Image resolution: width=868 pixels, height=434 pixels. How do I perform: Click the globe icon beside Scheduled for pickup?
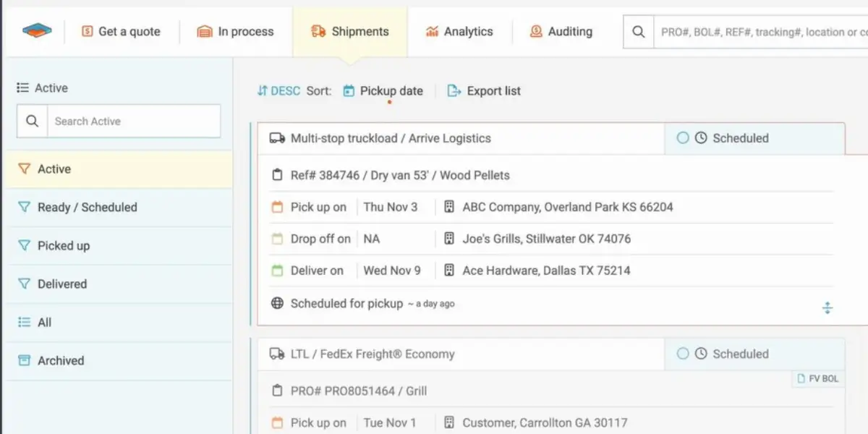[277, 304]
